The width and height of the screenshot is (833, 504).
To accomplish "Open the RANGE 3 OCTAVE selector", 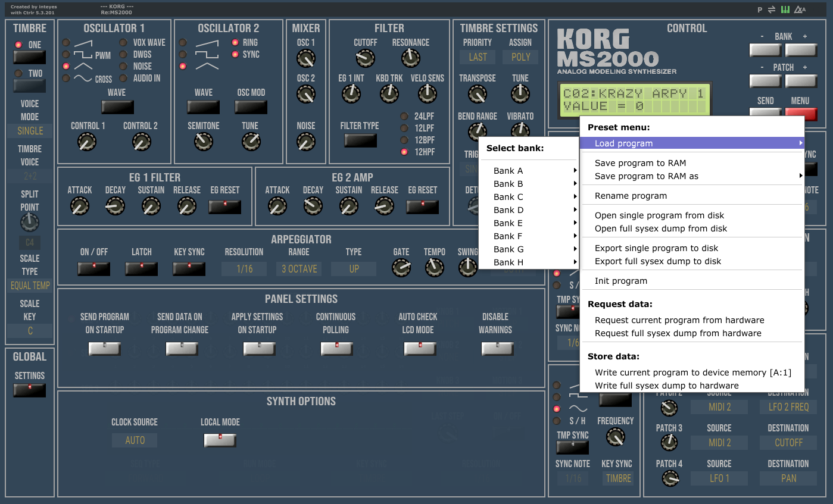I will (x=299, y=269).
